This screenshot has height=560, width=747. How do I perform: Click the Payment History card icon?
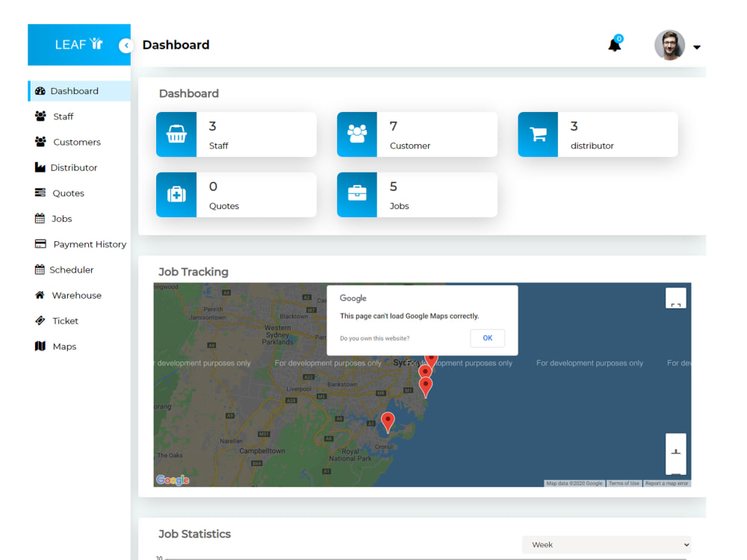click(x=40, y=244)
